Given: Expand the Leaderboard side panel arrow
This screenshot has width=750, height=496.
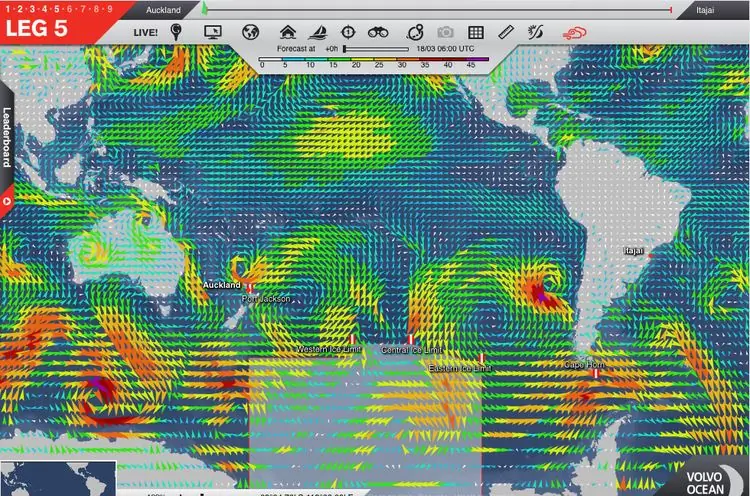Looking at the screenshot, I should point(7,201).
